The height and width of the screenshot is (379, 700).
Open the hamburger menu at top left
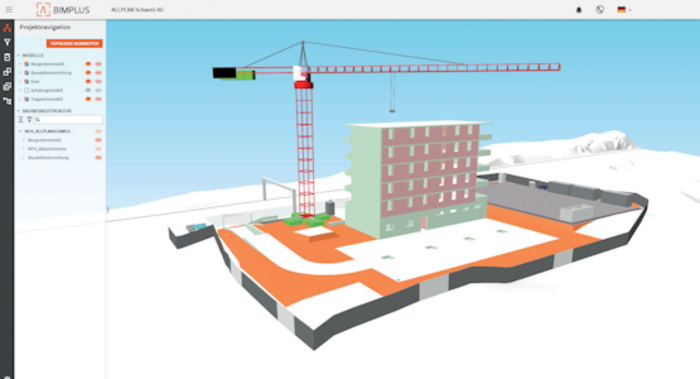pyautogui.click(x=9, y=9)
